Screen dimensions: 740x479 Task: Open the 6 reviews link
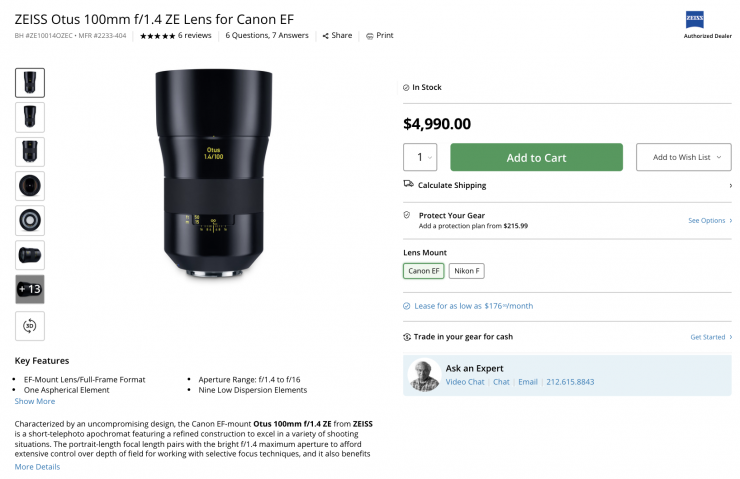pyautogui.click(x=195, y=35)
